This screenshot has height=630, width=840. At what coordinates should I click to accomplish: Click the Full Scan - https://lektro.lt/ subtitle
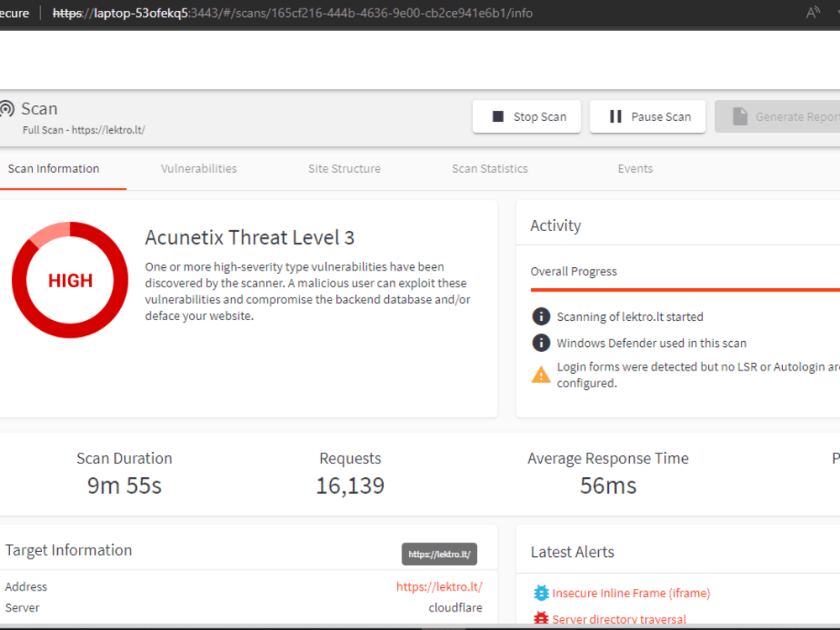tap(83, 129)
